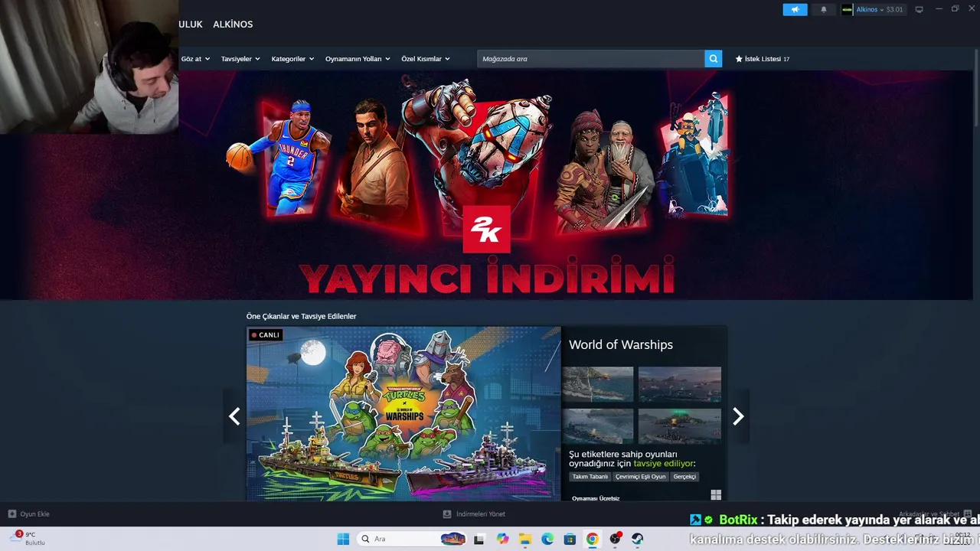Select the Takım Tabanlı tag

coord(590,477)
